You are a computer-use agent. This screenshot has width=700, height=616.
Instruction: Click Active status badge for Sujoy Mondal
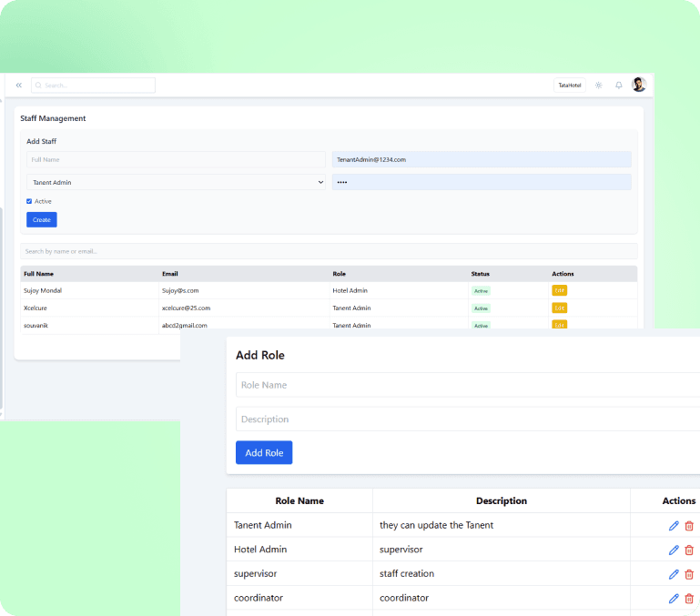point(481,291)
